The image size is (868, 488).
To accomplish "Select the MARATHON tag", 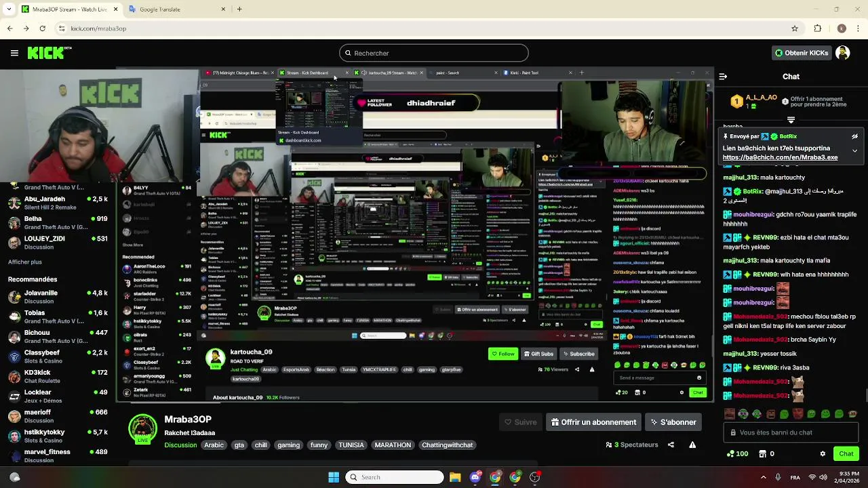I will coord(393,445).
